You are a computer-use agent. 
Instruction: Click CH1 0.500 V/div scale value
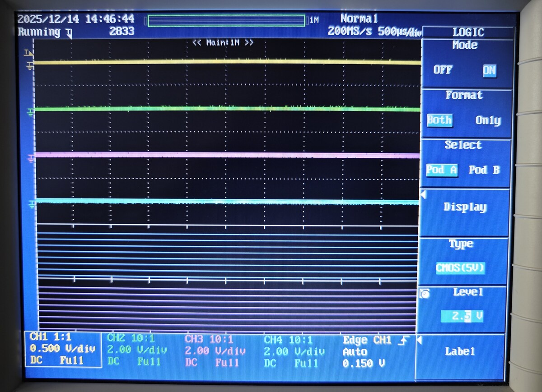click(x=63, y=348)
